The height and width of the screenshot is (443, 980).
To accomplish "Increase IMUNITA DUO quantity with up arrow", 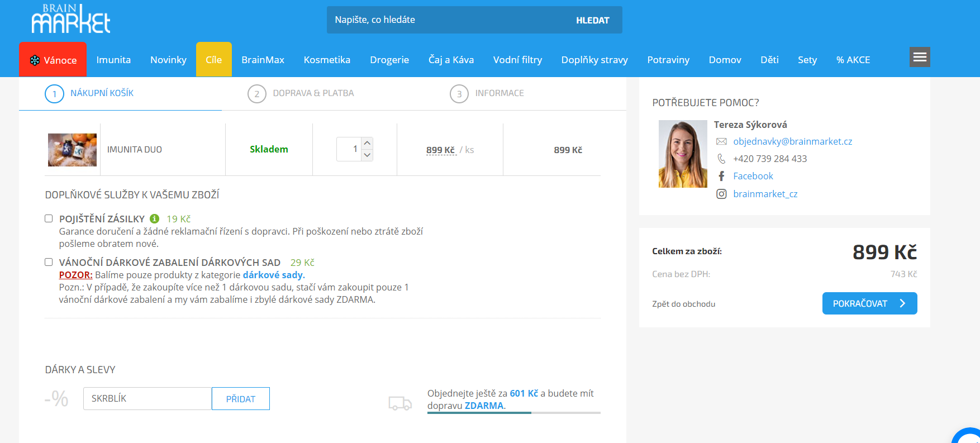I will coord(367,143).
